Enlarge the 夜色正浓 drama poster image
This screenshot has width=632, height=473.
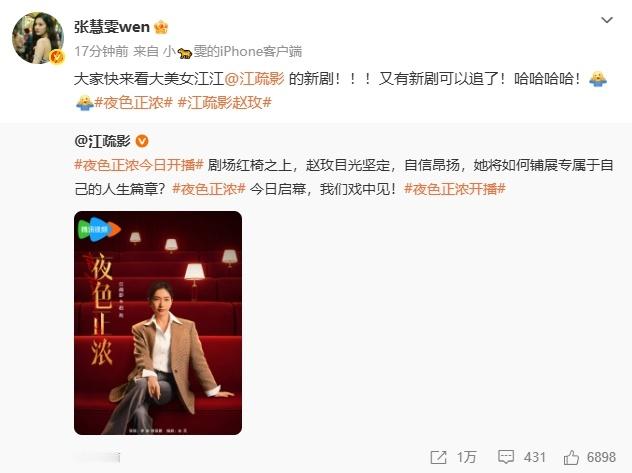[158, 323]
